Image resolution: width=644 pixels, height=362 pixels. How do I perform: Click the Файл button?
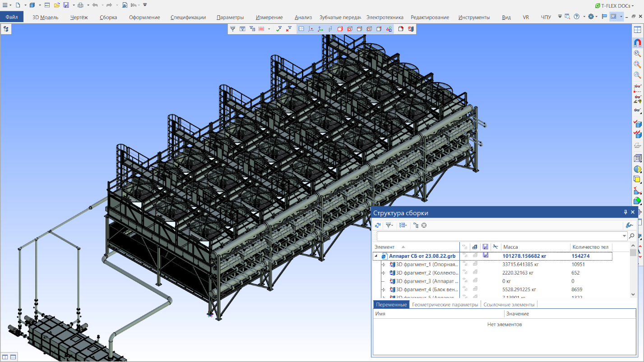[x=12, y=17]
